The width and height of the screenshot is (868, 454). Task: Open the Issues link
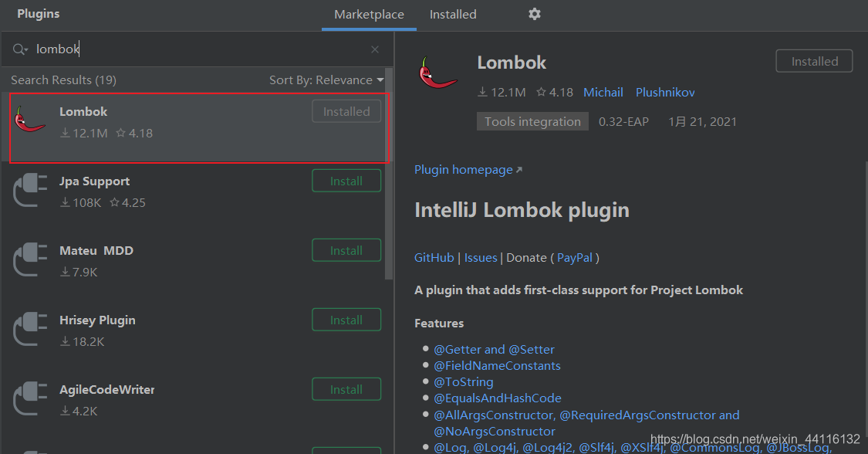481,257
